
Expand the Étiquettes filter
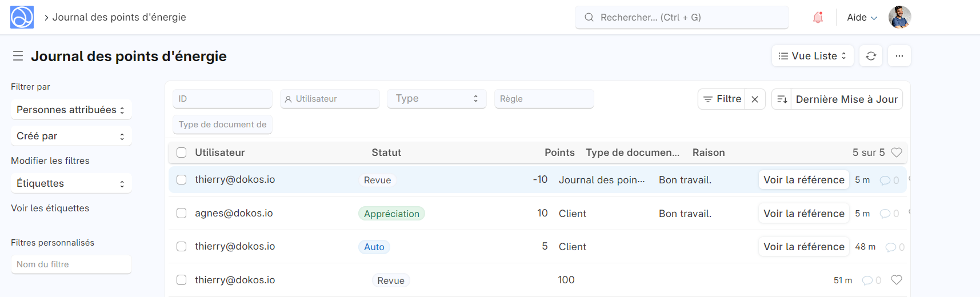pyautogui.click(x=71, y=183)
